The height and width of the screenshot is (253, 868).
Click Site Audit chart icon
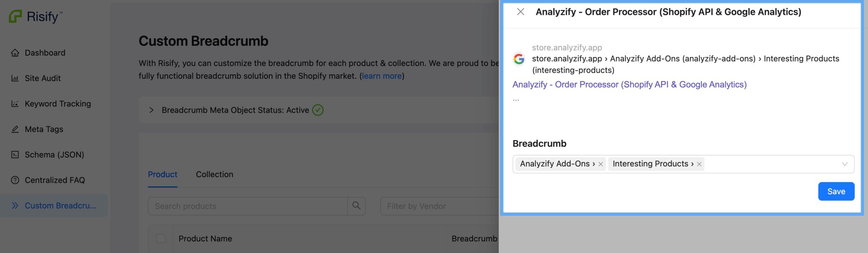point(15,78)
